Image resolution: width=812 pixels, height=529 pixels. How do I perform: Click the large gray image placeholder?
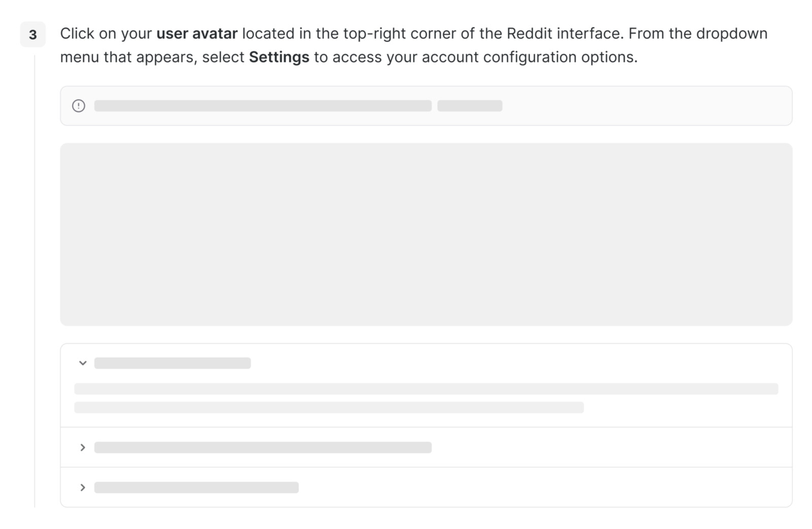tap(426, 234)
